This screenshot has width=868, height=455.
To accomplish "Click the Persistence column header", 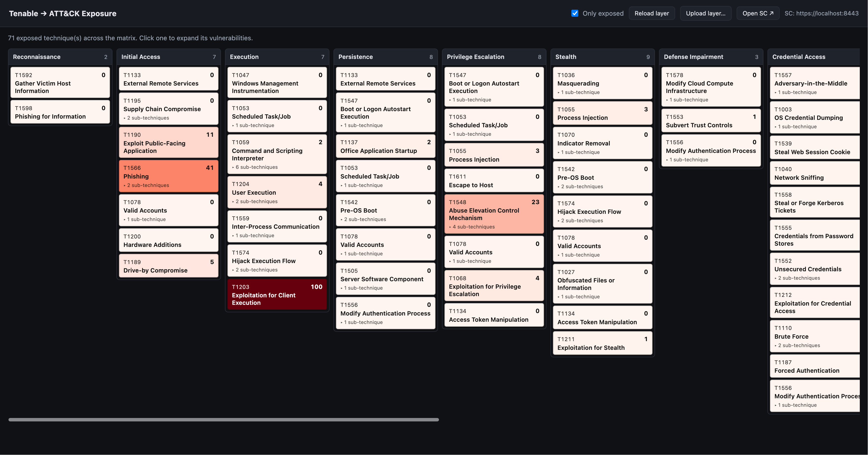I will point(385,57).
